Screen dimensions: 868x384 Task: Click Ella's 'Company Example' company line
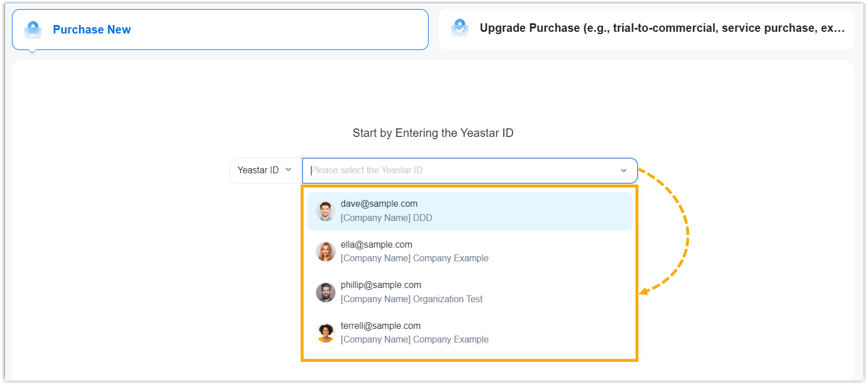point(414,258)
